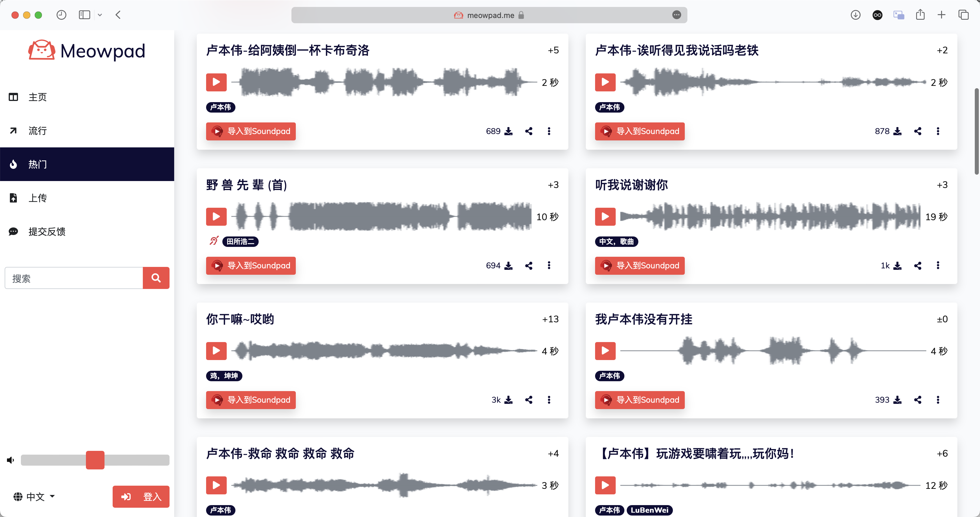Import 你干嘛~哎哟 to Soundpad
The height and width of the screenshot is (517, 980).
coord(251,400)
